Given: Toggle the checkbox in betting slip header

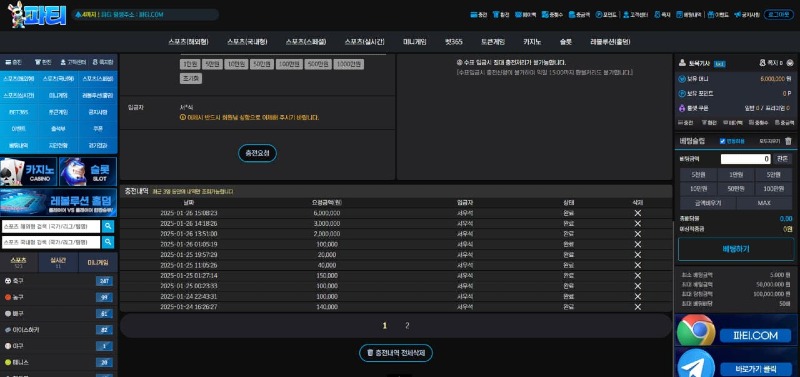Looking at the screenshot, I should [722, 141].
